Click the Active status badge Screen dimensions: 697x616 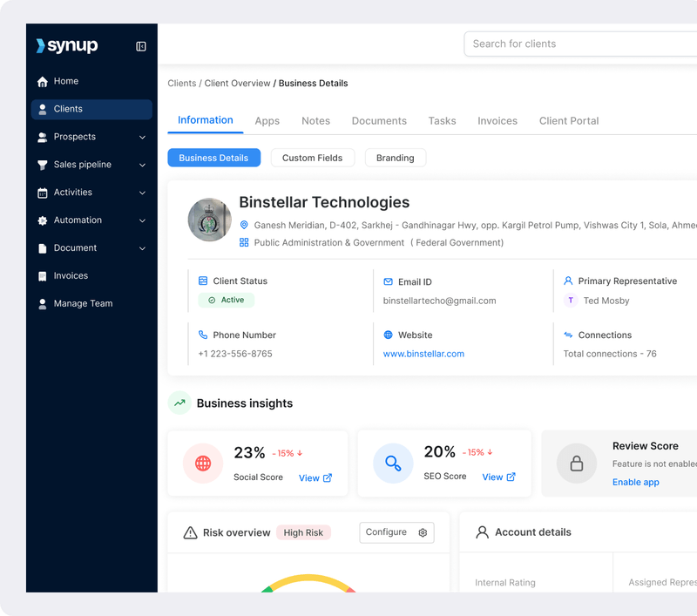coord(227,300)
